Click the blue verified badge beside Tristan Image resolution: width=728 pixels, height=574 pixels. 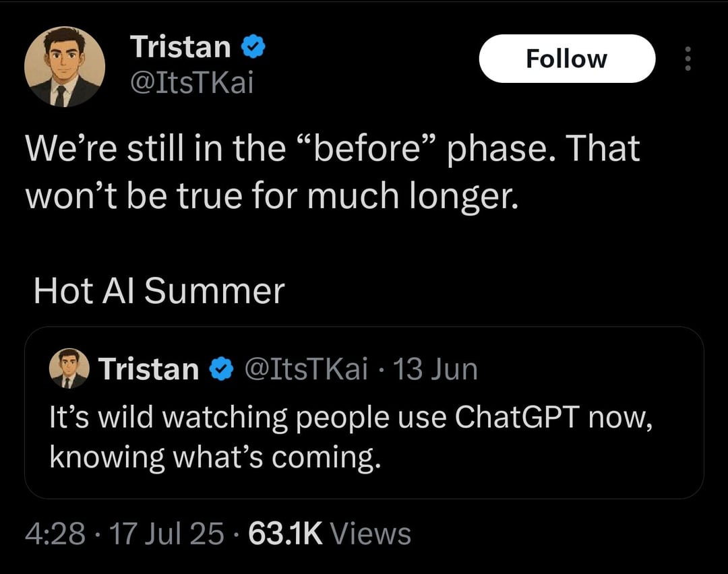tap(253, 47)
